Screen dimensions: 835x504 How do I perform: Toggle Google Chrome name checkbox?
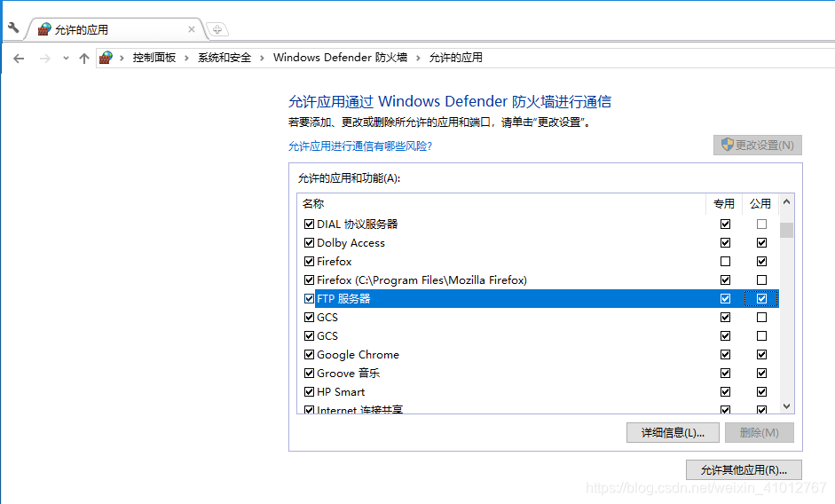pos(309,354)
